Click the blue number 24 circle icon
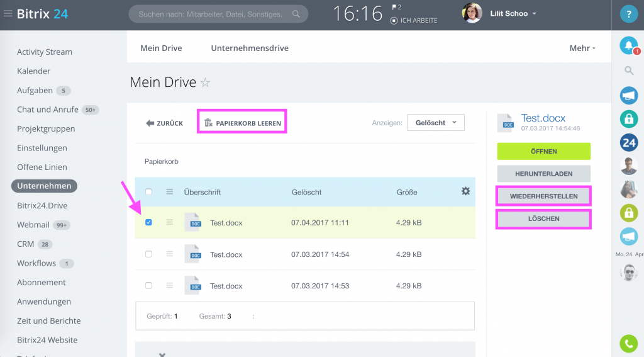 coord(629,143)
